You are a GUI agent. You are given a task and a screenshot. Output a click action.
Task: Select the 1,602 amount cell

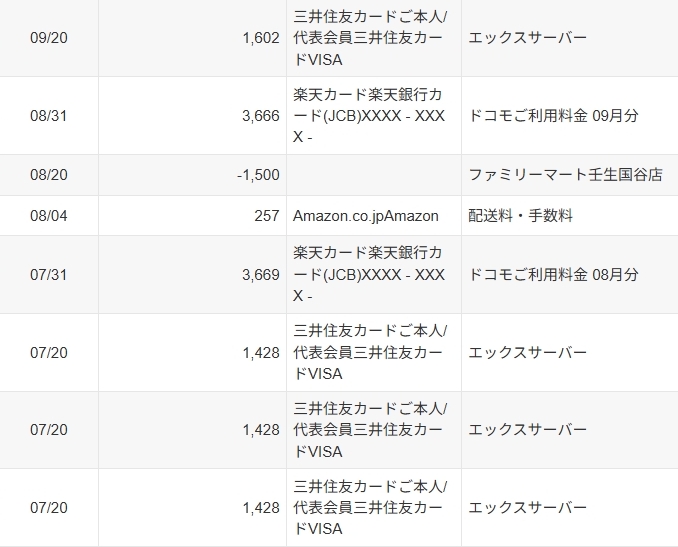point(260,37)
